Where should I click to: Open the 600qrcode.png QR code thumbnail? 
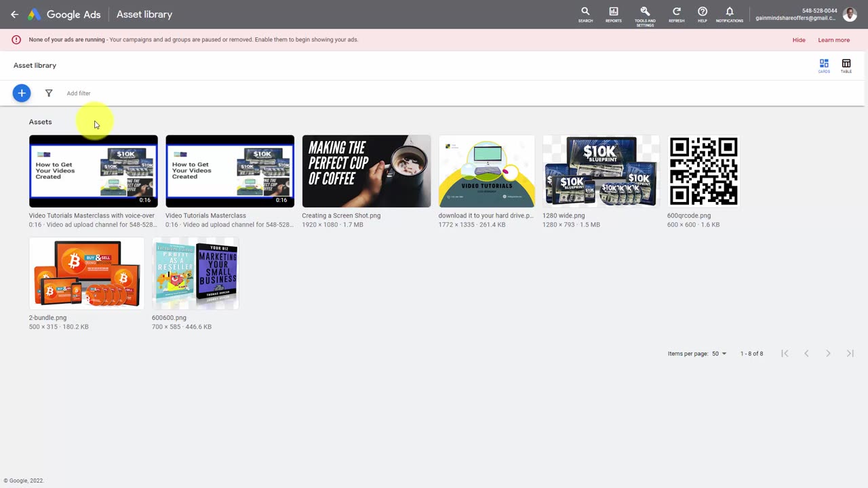click(x=703, y=171)
